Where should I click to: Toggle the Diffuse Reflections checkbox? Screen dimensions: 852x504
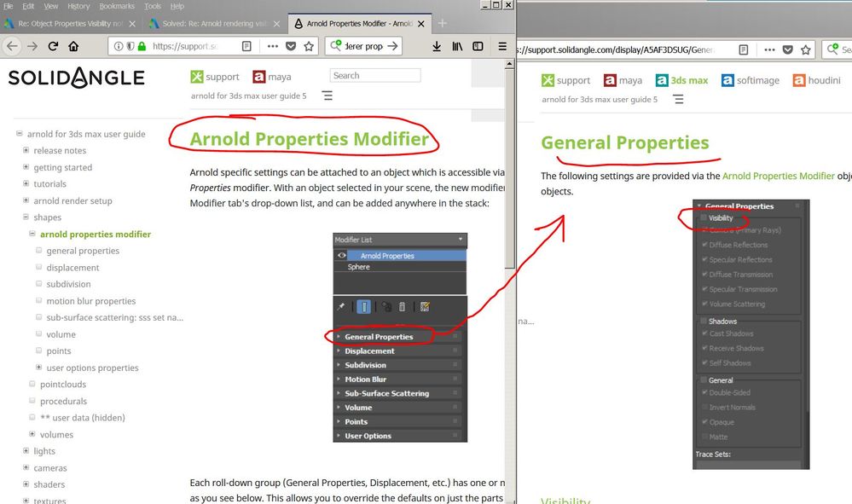704,245
